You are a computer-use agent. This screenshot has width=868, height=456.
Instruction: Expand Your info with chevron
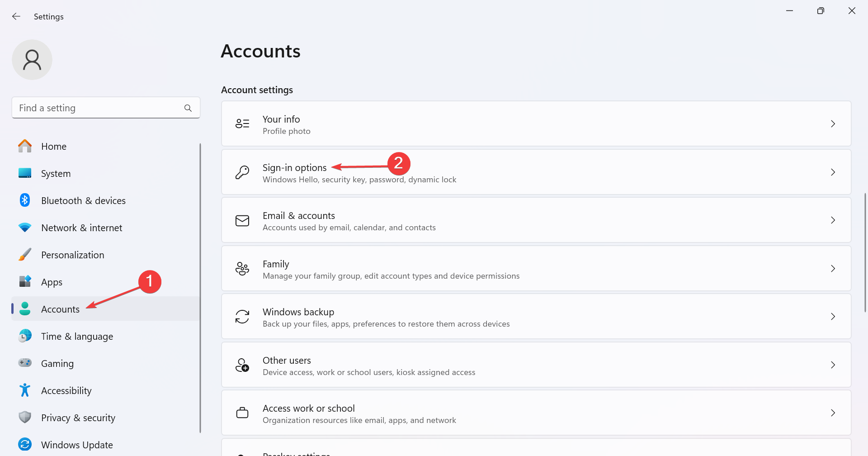coord(833,124)
